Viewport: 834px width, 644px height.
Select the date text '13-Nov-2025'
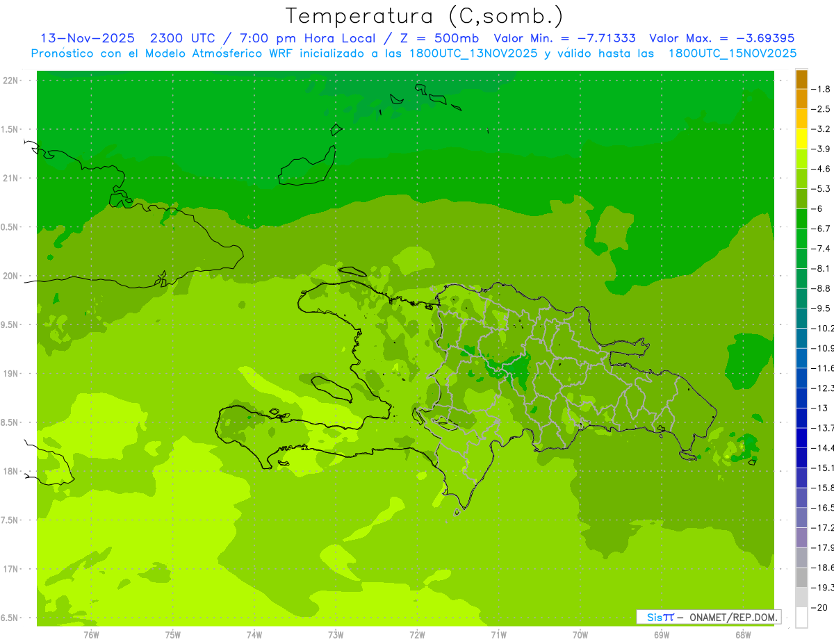coord(86,38)
